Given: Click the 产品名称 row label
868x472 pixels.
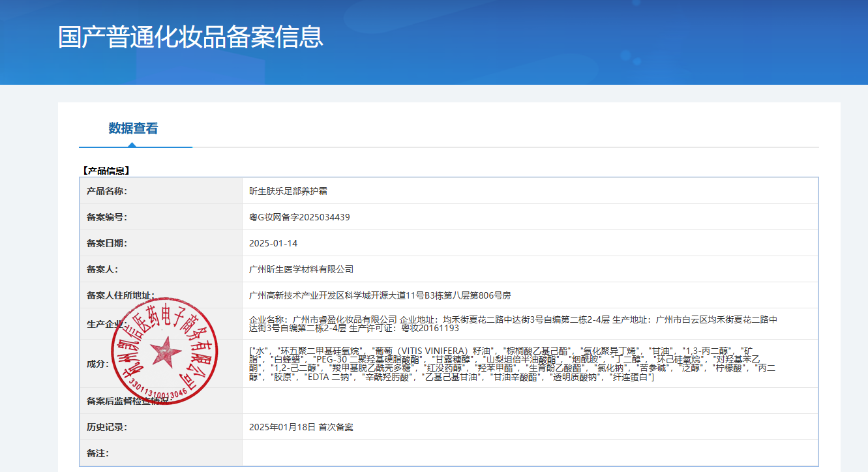Looking at the screenshot, I should 107,191.
